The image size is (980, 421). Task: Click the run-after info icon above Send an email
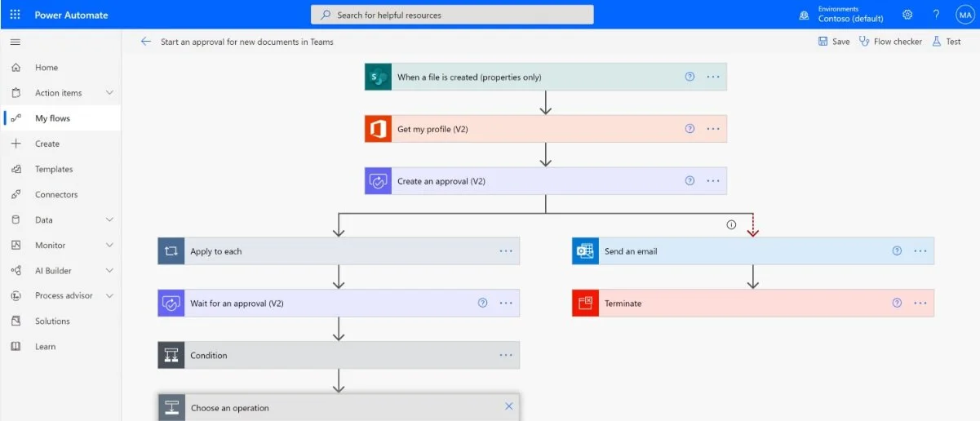coord(731,224)
